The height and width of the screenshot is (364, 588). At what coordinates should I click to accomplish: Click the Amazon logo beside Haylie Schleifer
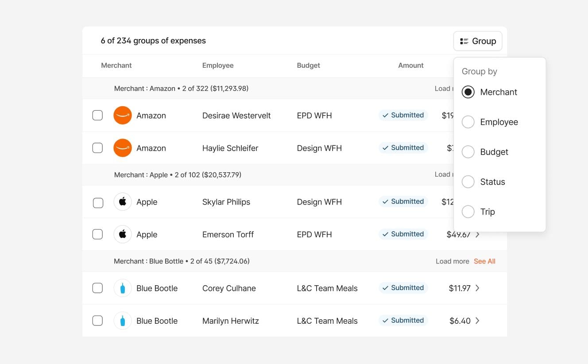123,148
